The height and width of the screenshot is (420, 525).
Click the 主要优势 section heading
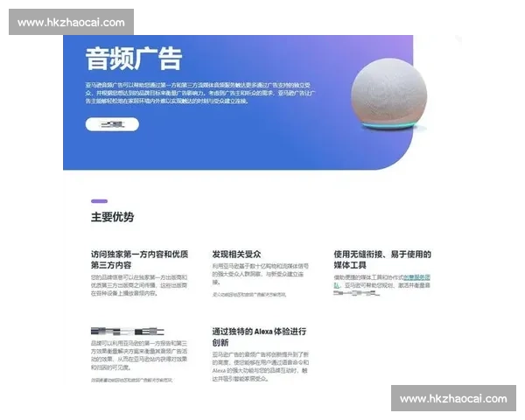pyautogui.click(x=113, y=217)
